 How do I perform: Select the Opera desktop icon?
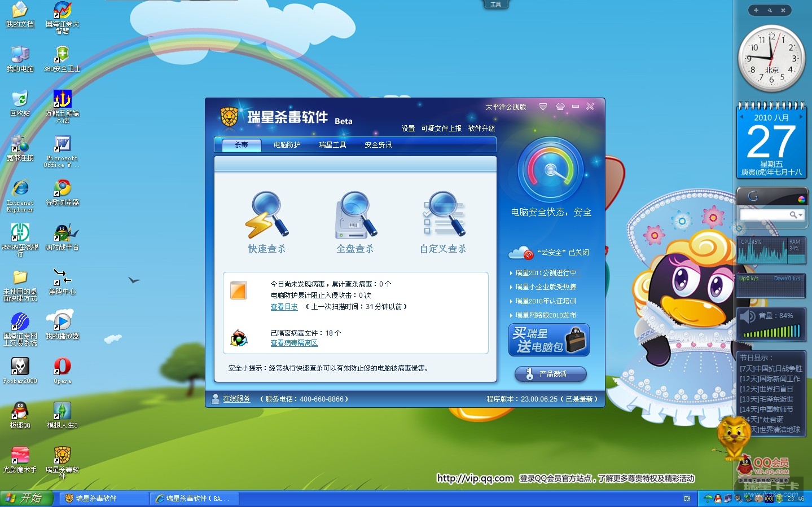[x=62, y=371]
